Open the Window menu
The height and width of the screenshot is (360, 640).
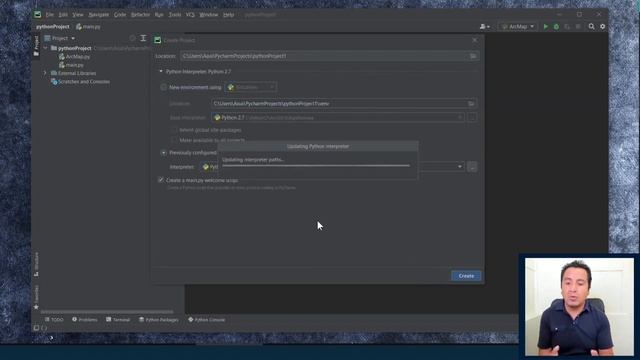pyautogui.click(x=209, y=14)
